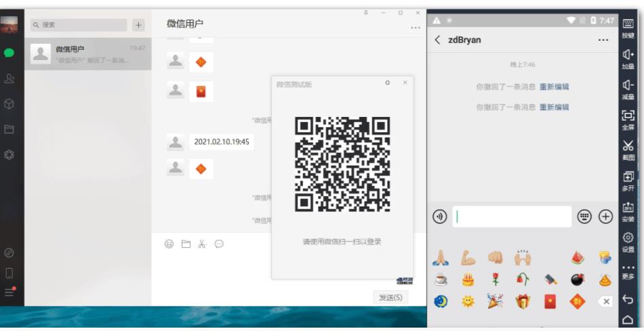The width and height of the screenshot is (644, 331).
Task: Switch to voice input in mobile chat
Action: pos(440,217)
